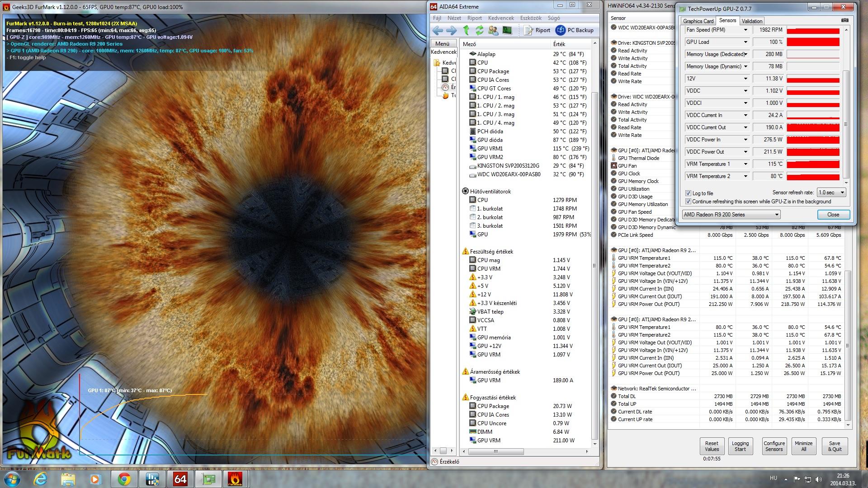Image resolution: width=868 pixels, height=488 pixels.
Task: Open VDDC Current Out sensor dropdown
Action: tap(745, 127)
